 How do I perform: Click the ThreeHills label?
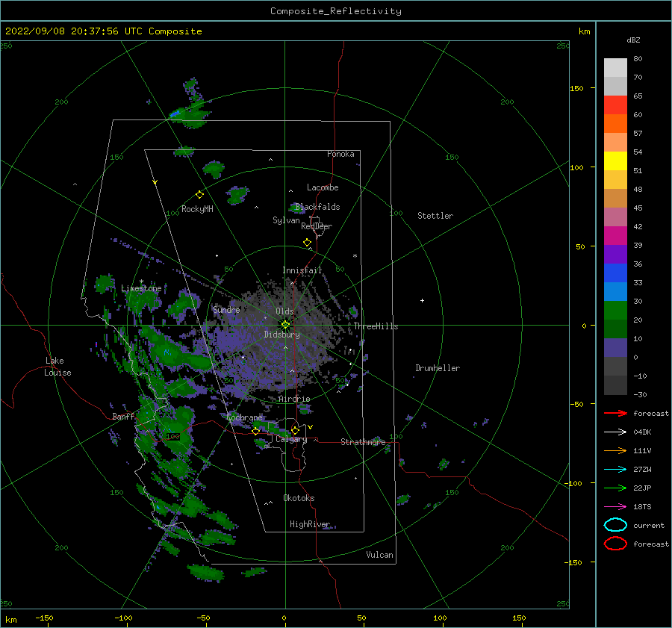pos(376,326)
